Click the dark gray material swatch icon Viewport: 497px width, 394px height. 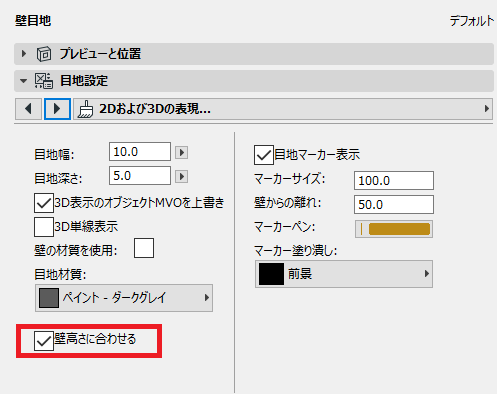(49, 298)
